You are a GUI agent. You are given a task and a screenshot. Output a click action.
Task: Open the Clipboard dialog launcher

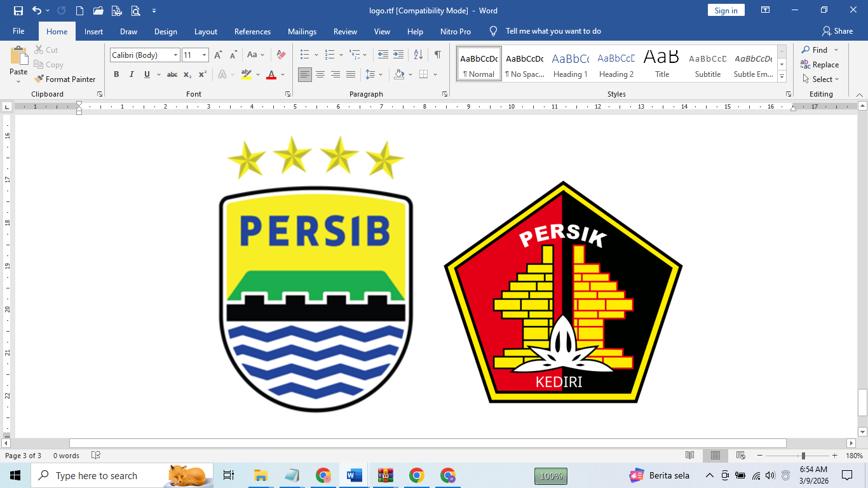pyautogui.click(x=100, y=94)
